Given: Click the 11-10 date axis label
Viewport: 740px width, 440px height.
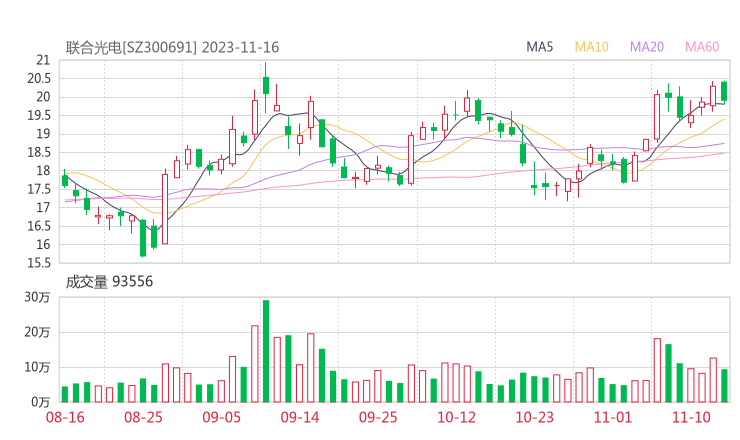Looking at the screenshot, I should [691, 417].
